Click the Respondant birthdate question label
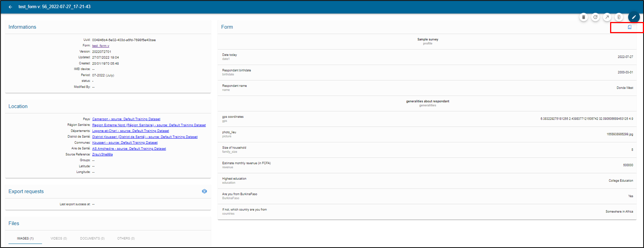644x248 pixels. tap(237, 70)
